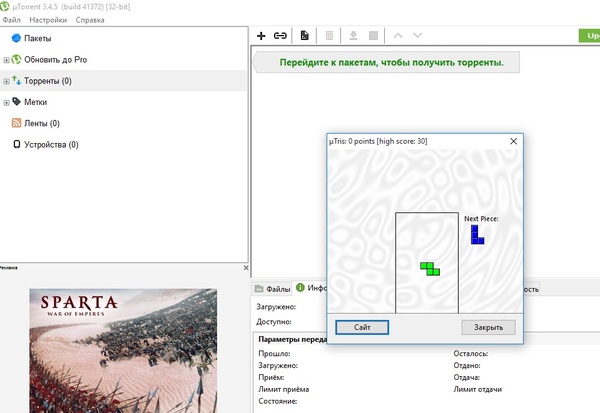The width and height of the screenshot is (600, 413).
Task: Expand the Метки tree node
Action: click(6, 102)
